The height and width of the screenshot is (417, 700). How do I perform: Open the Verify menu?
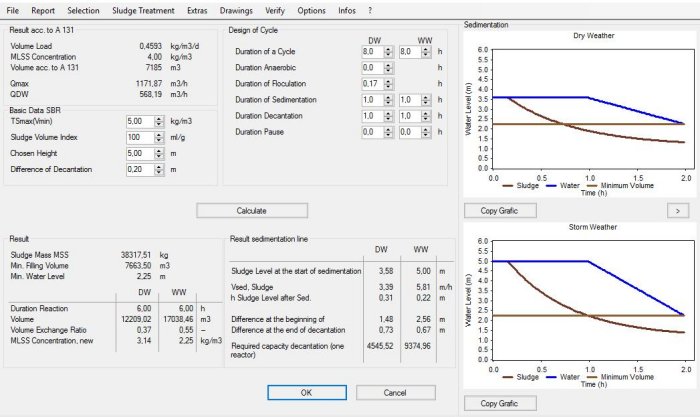coord(276,10)
